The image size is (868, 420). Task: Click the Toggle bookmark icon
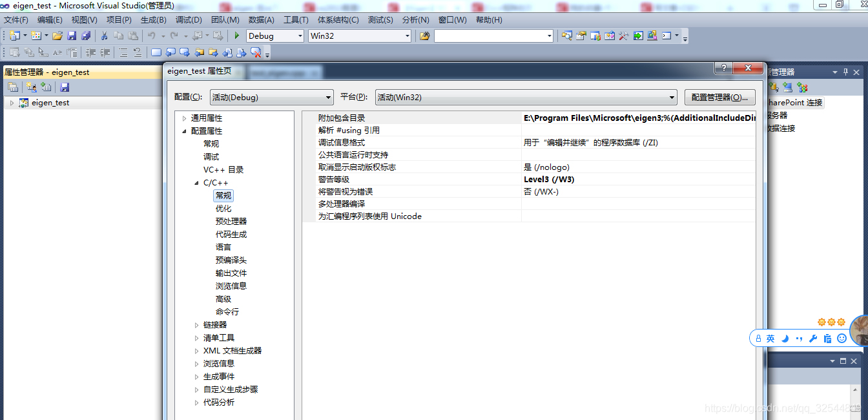[x=156, y=52]
